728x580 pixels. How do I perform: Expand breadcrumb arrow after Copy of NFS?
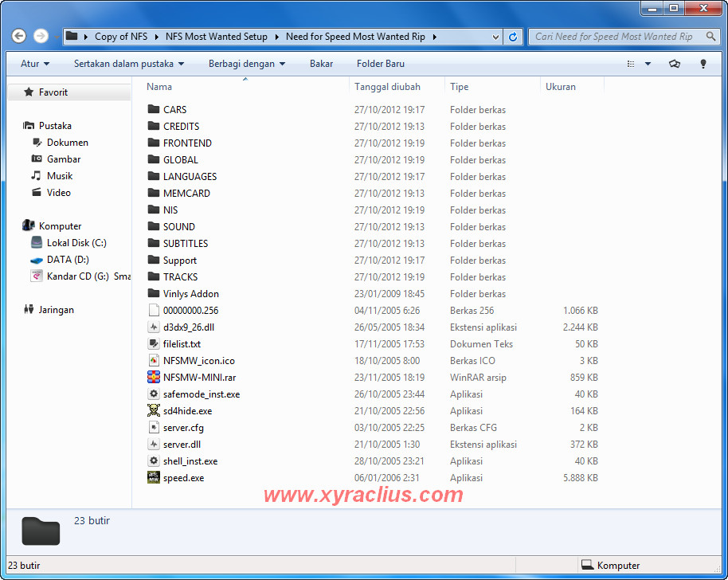(156, 37)
